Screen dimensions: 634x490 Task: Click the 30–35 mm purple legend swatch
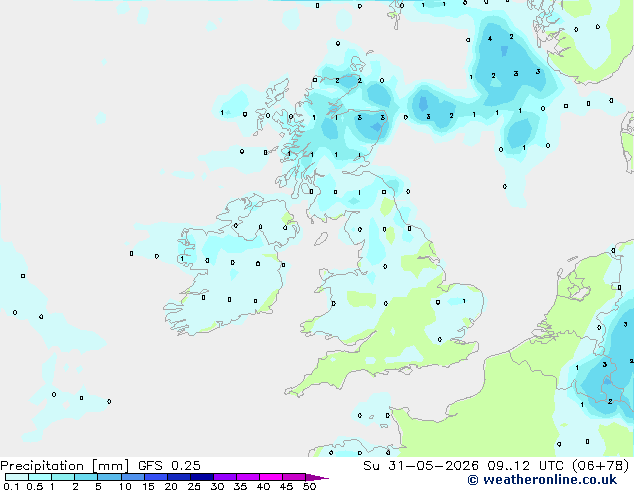tap(224, 477)
